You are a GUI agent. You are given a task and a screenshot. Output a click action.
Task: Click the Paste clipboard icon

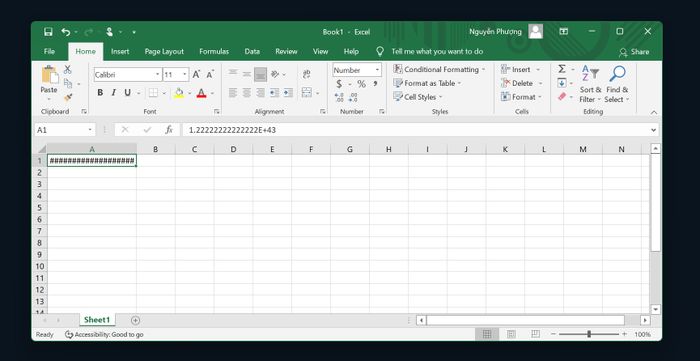pyautogui.click(x=49, y=75)
